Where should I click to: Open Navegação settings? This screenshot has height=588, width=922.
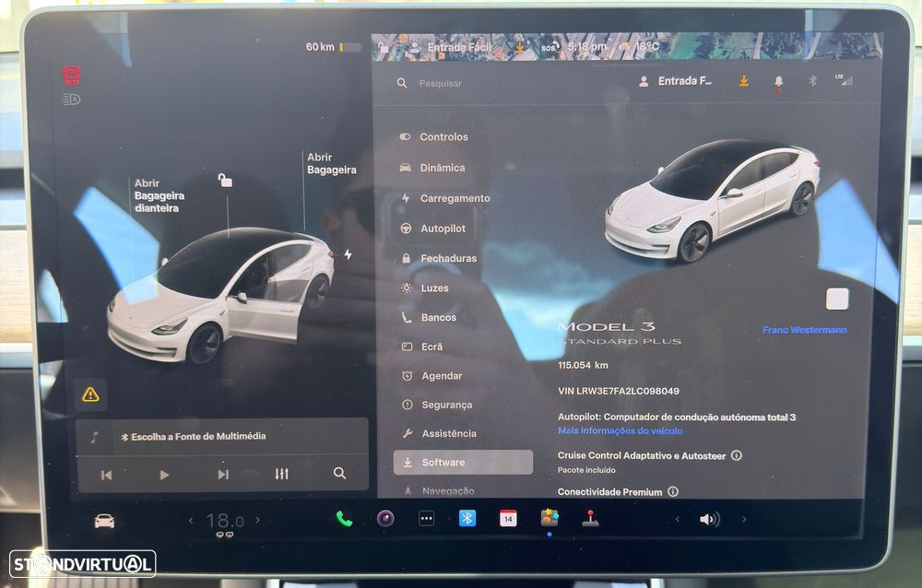[440, 491]
